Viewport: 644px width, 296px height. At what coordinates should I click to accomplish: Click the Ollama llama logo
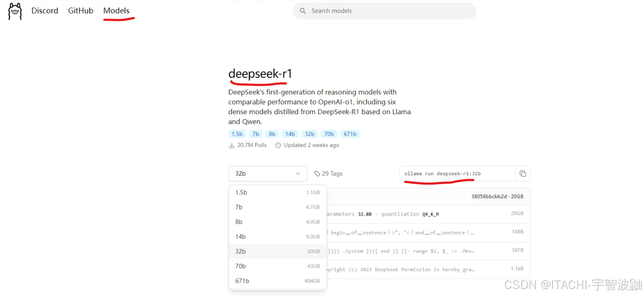click(15, 11)
